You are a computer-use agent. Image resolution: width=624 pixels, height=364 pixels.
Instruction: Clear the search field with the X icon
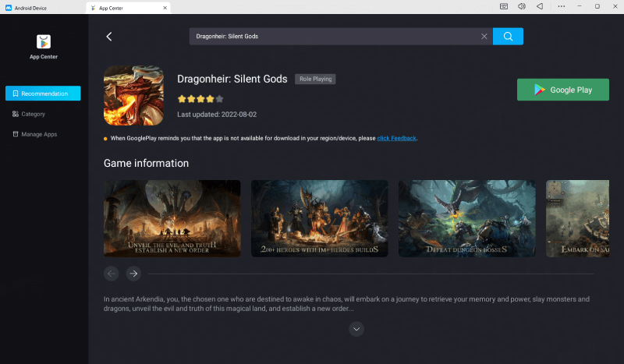(x=484, y=37)
